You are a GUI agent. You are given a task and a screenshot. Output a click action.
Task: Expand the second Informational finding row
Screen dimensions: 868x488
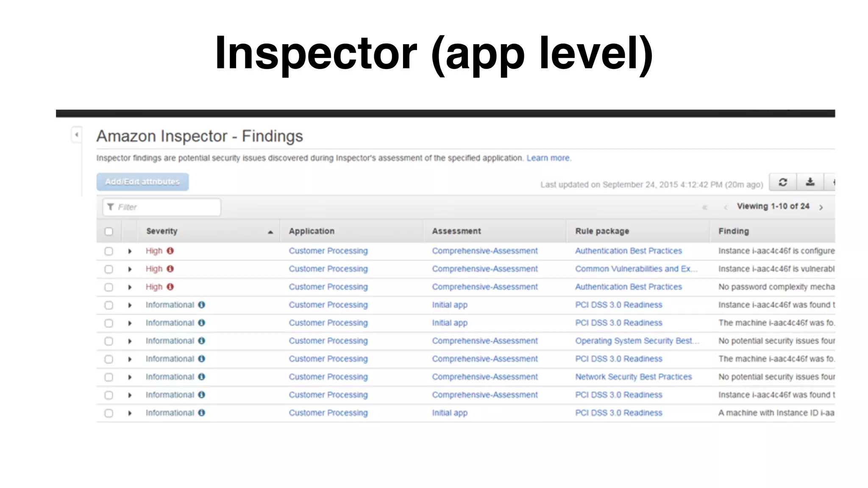(130, 323)
